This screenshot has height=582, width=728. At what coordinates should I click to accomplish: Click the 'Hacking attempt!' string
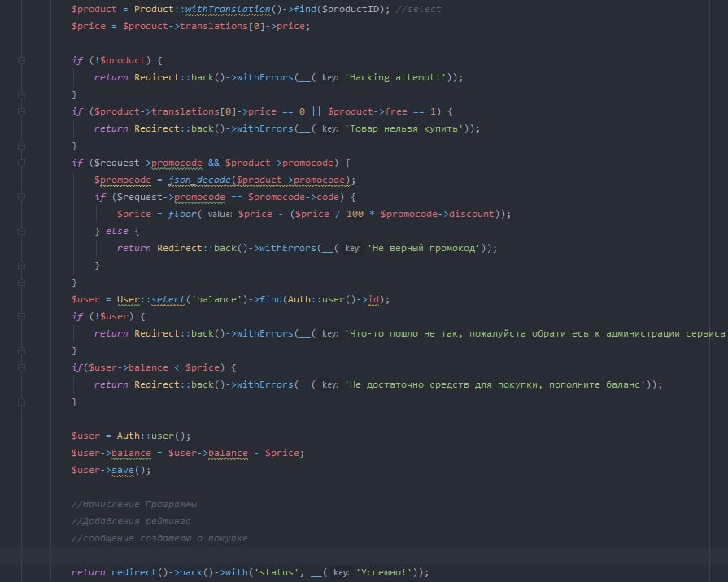tap(395, 77)
